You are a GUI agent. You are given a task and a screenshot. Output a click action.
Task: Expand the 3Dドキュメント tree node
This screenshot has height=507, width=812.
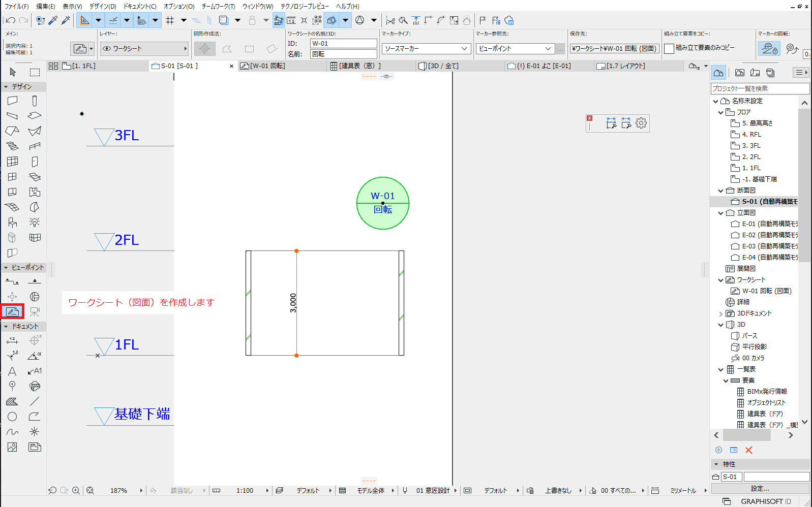pos(720,313)
